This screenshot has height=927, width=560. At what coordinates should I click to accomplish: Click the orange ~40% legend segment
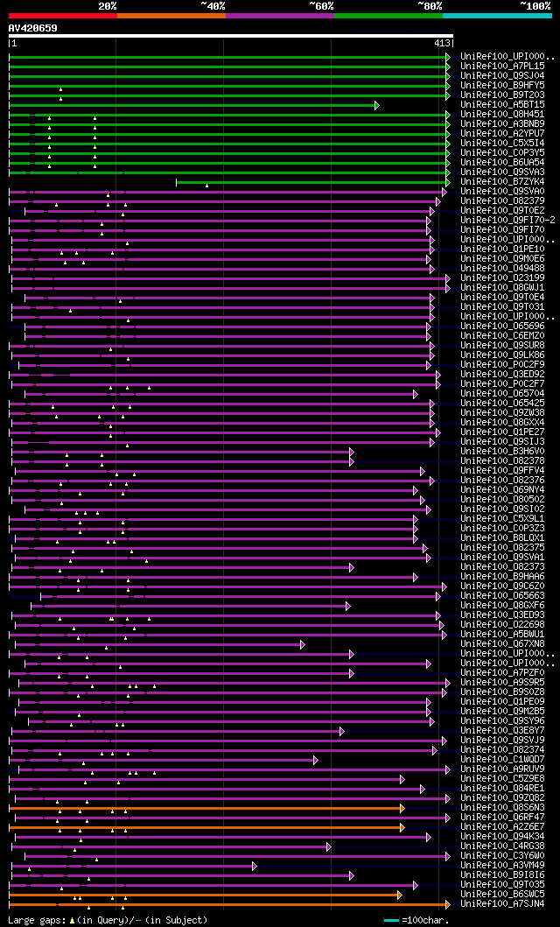(171, 16)
